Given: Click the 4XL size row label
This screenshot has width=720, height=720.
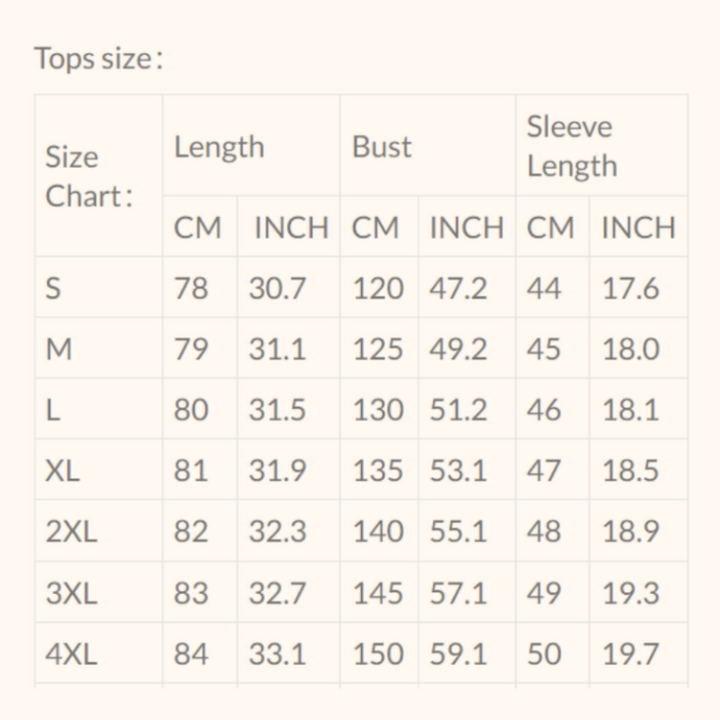Looking at the screenshot, I should click(71, 654).
